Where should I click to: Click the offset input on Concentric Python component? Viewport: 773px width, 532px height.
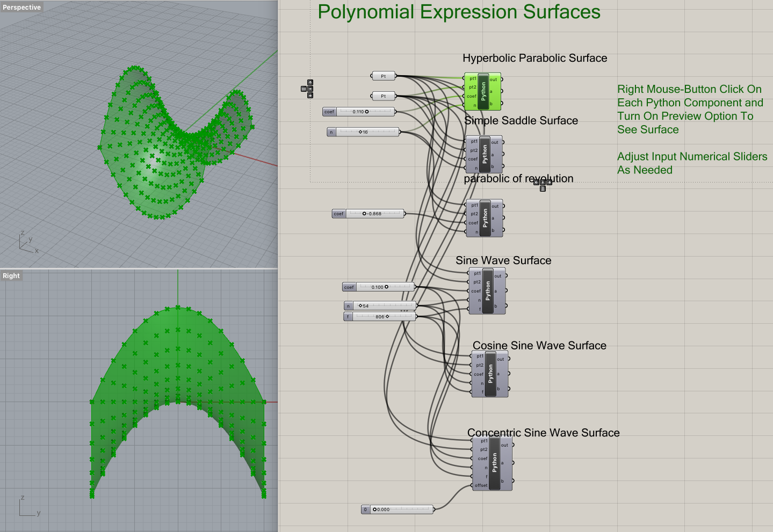(x=481, y=485)
